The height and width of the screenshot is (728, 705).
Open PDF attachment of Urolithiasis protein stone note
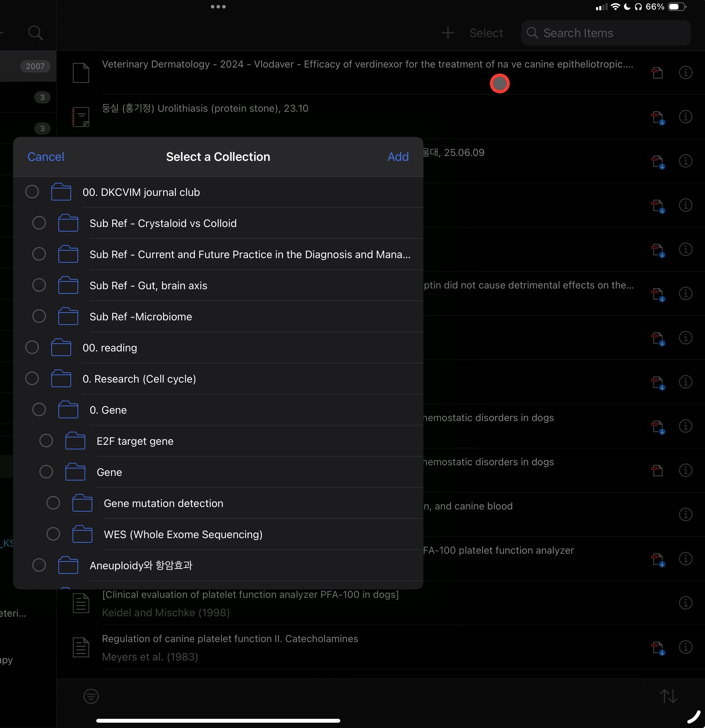click(x=658, y=117)
